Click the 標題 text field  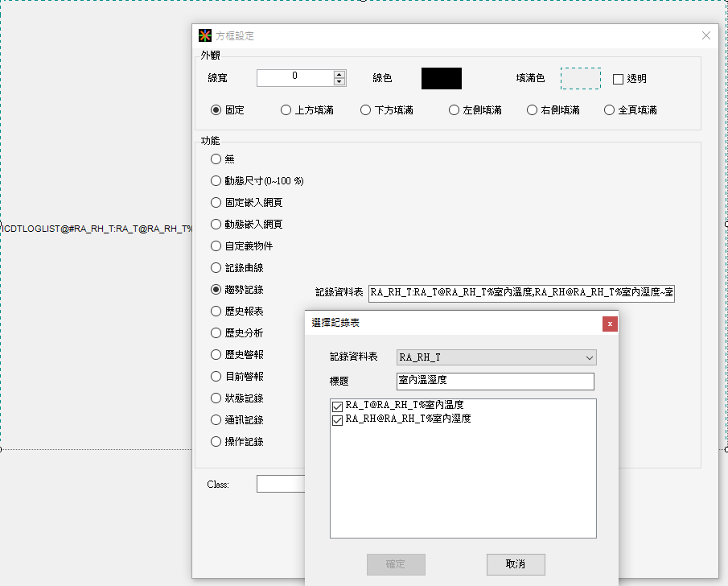pos(495,381)
